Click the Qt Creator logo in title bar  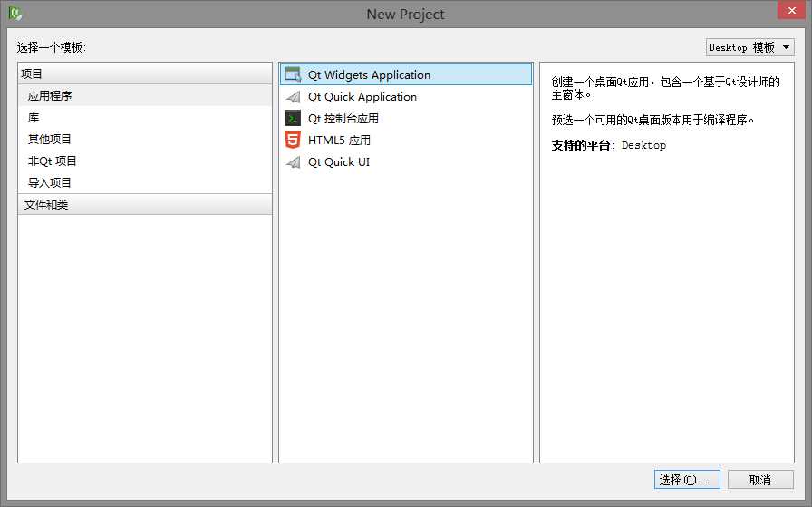click(x=15, y=14)
